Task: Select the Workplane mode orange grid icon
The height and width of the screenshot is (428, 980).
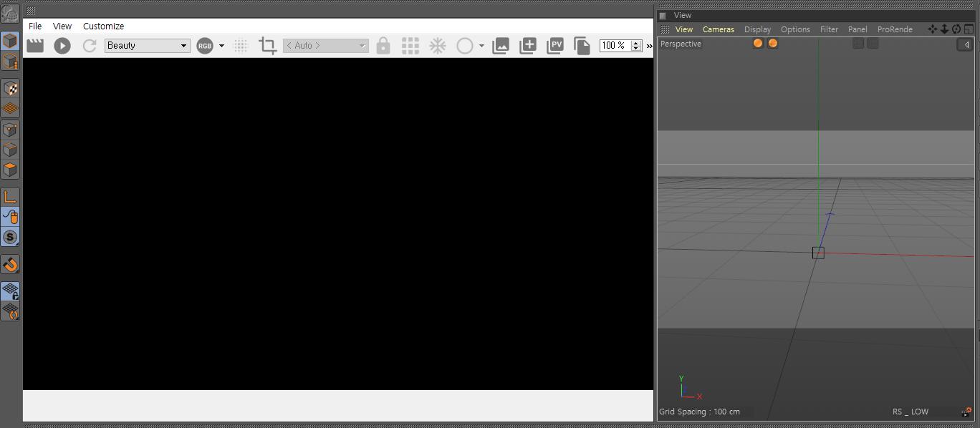Action: coord(10,109)
